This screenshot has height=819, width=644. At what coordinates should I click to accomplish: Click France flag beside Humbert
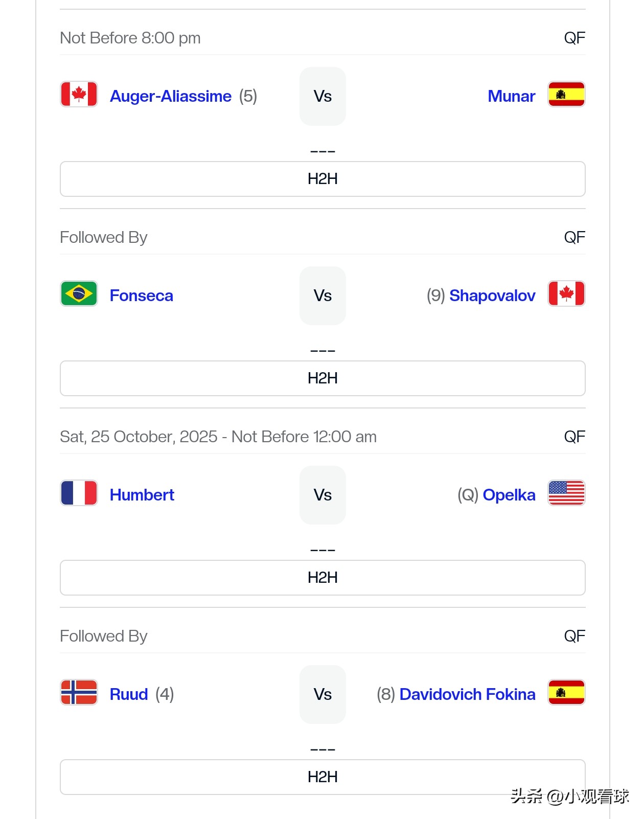coord(79,493)
